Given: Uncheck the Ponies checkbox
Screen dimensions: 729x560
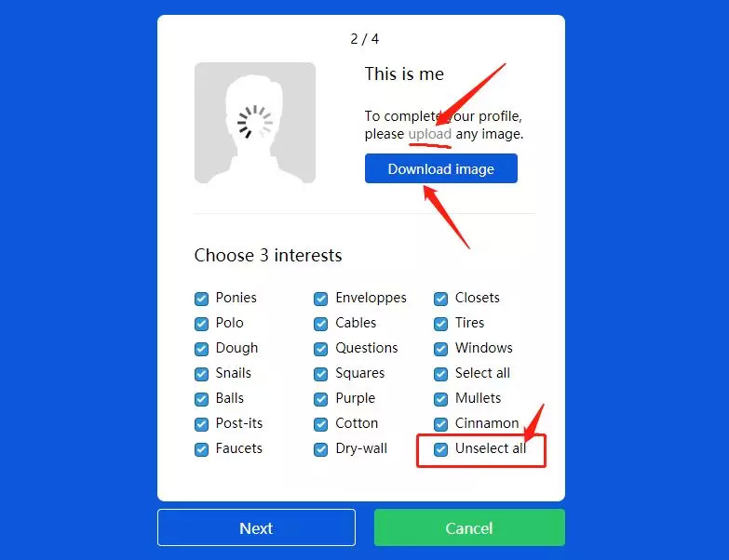Looking at the screenshot, I should pos(201,299).
